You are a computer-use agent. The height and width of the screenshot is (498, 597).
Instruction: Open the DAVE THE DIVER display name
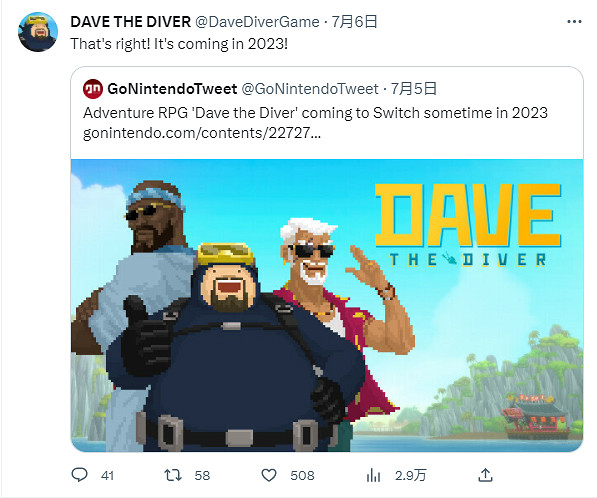tap(131, 22)
